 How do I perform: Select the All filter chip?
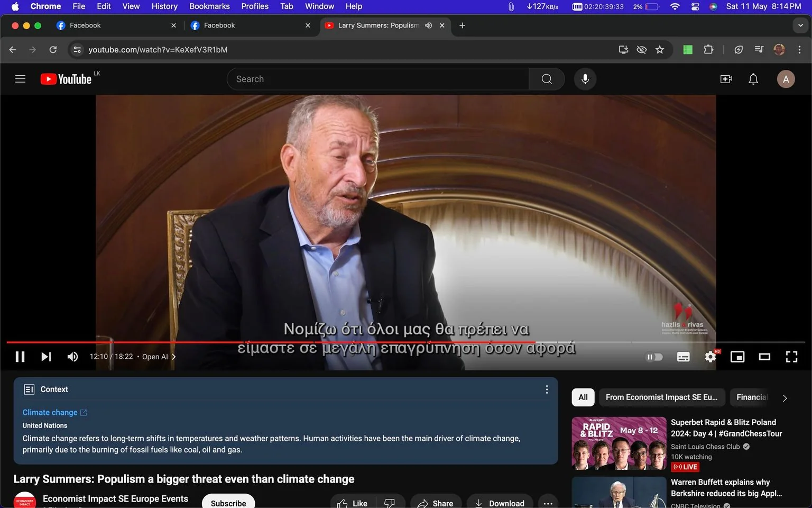tap(583, 397)
